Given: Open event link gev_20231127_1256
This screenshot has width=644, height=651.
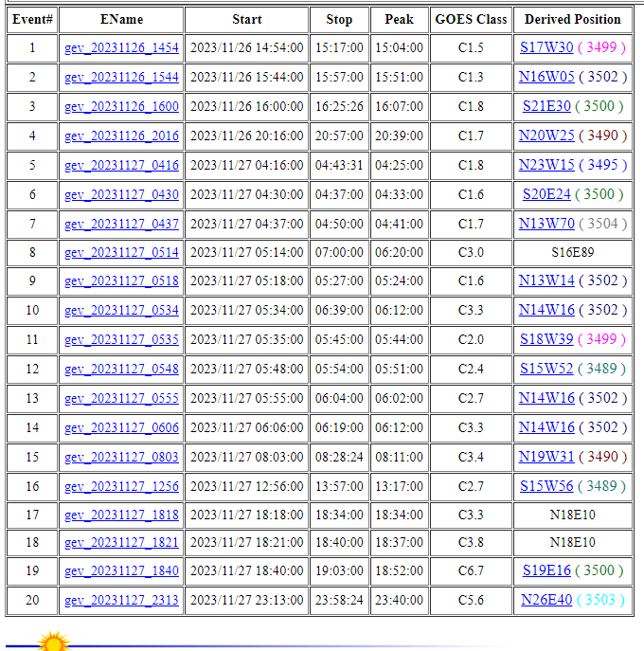Looking at the screenshot, I should [121, 486].
